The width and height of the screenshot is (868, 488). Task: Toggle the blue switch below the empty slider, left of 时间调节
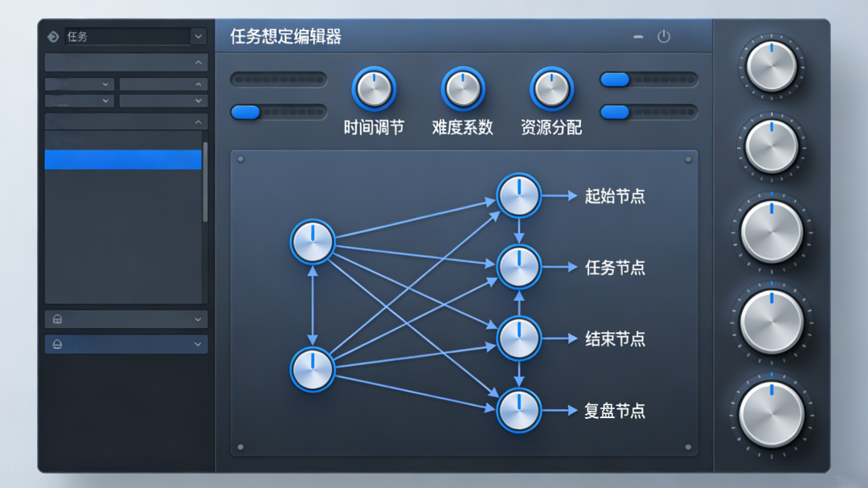(278, 112)
